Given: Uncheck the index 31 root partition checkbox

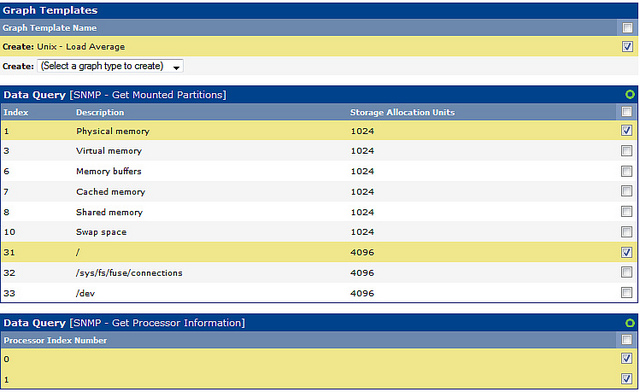Looking at the screenshot, I should tap(626, 252).
